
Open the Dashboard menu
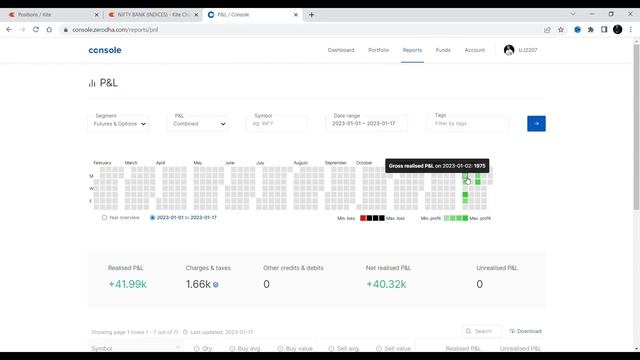point(341,50)
